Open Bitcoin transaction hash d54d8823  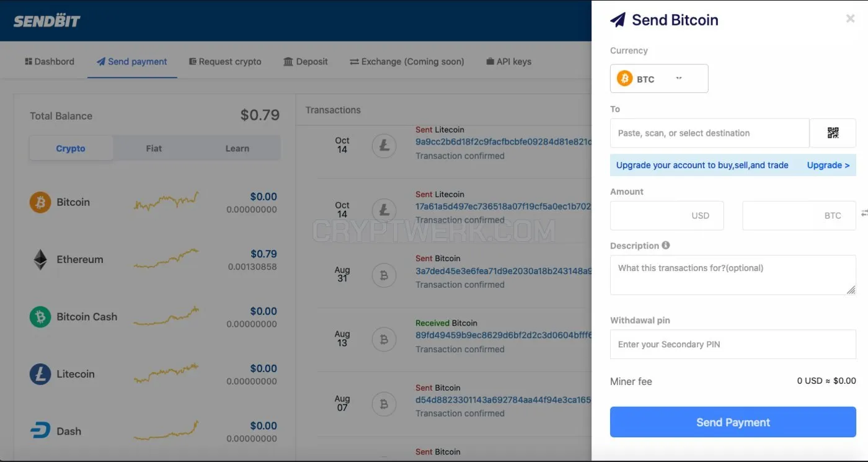point(503,399)
